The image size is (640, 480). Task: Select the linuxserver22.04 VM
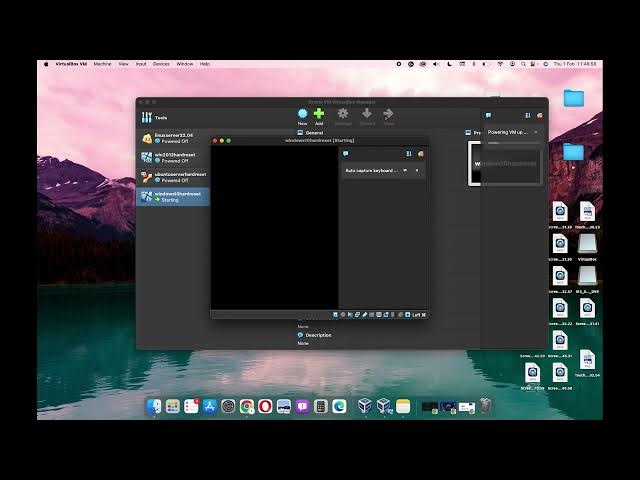coord(173,138)
